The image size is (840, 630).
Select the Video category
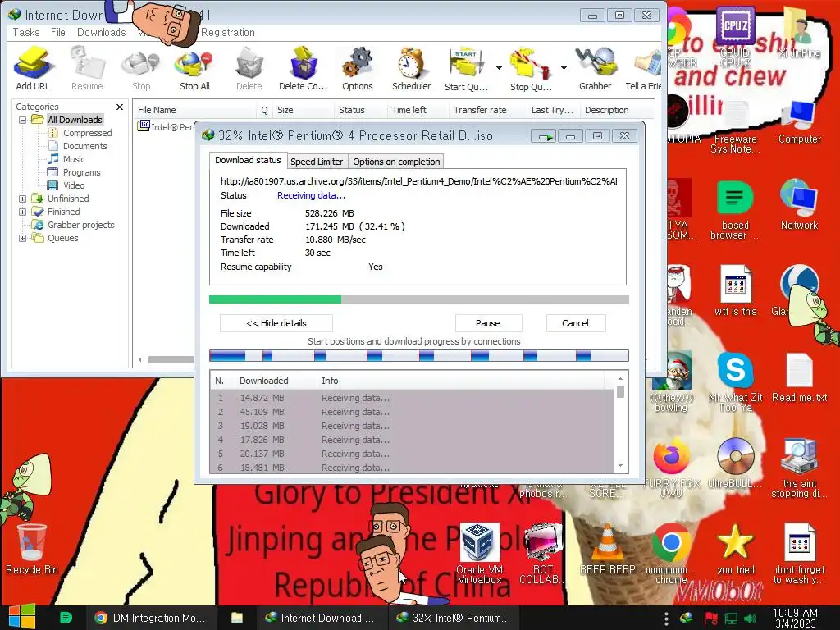[x=74, y=185]
